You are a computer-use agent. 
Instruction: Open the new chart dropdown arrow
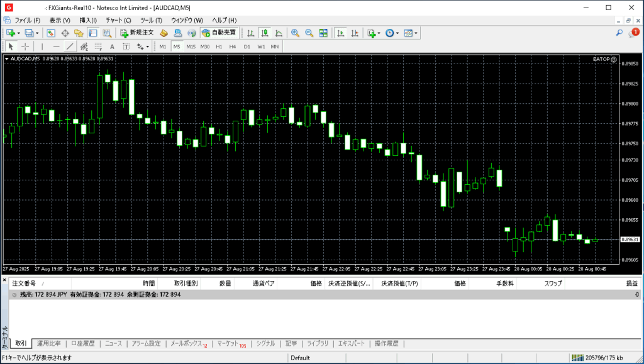coord(18,33)
